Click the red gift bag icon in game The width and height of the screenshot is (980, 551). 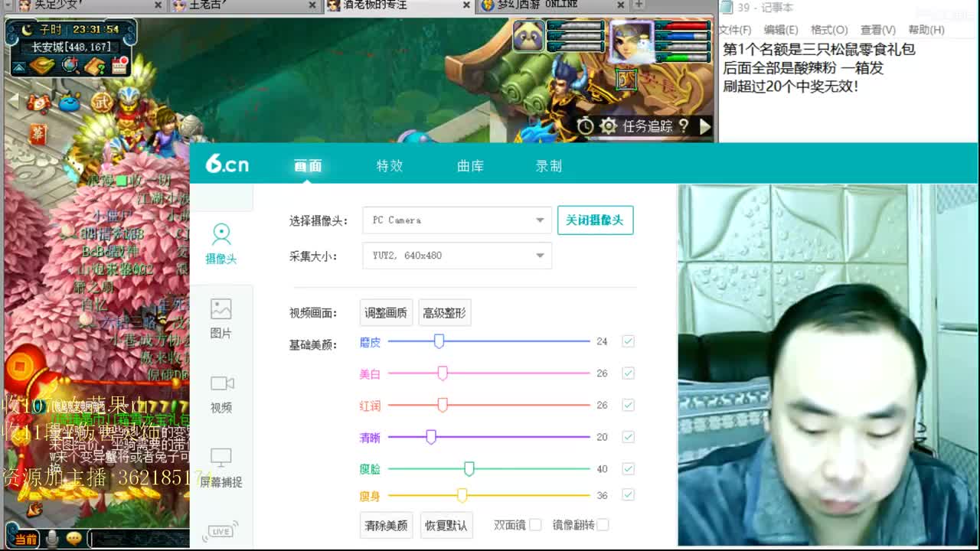[38, 134]
